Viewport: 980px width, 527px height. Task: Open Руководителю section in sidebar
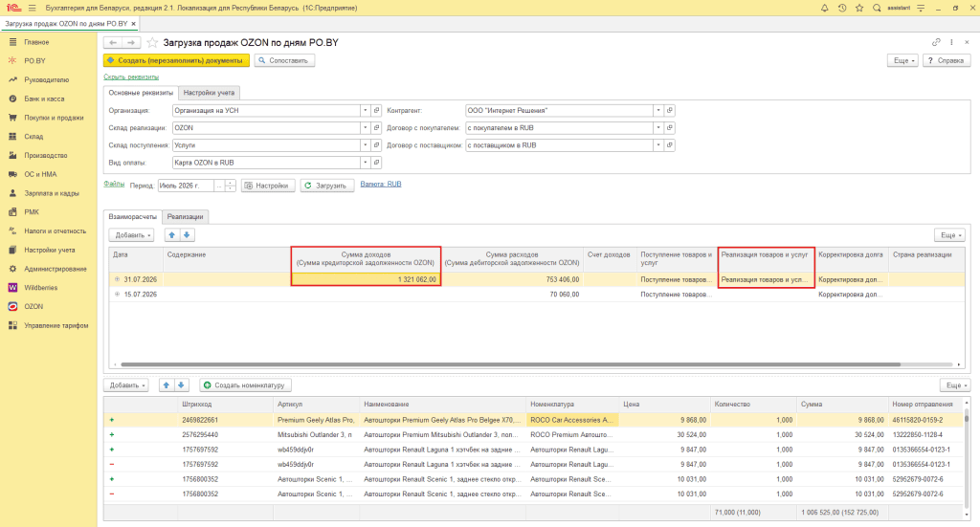coord(46,80)
